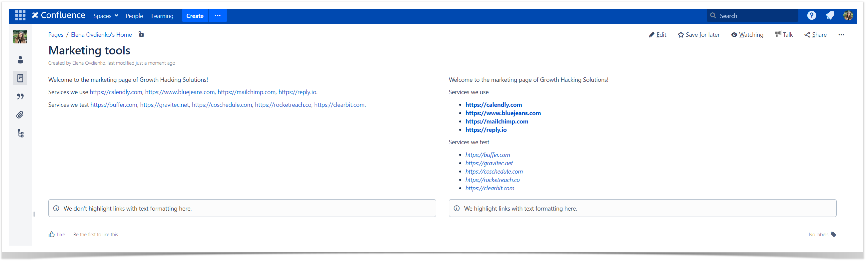Open italic https://coschedule.com bullet link

(494, 172)
